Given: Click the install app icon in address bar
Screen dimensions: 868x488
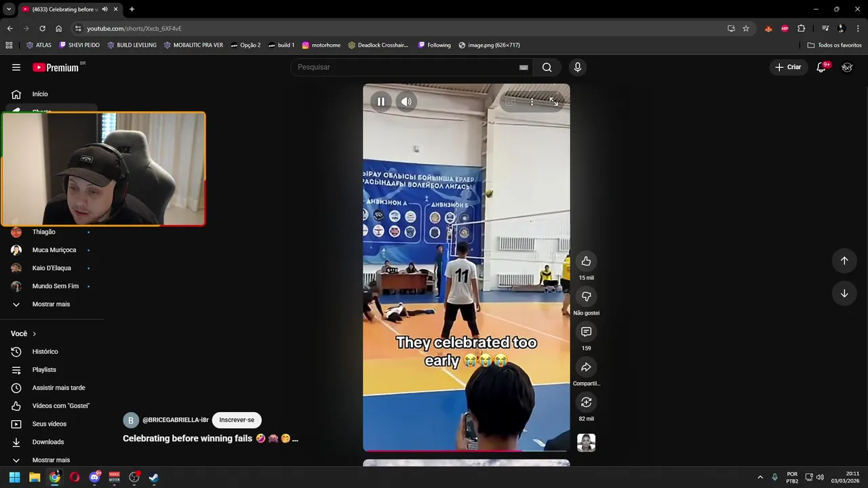Looking at the screenshot, I should pyautogui.click(x=731, y=28).
